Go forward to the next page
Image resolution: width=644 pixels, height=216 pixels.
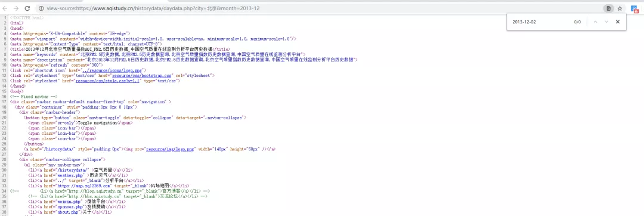coord(16,8)
